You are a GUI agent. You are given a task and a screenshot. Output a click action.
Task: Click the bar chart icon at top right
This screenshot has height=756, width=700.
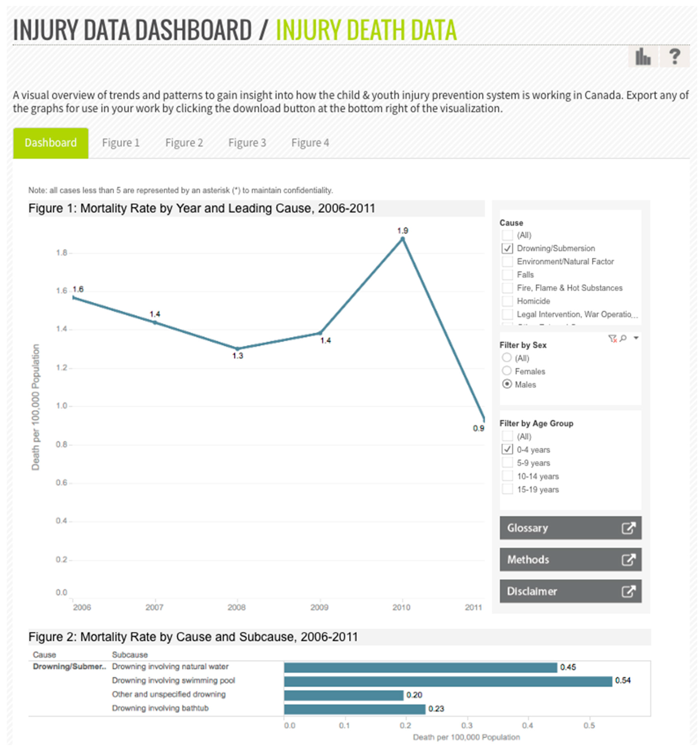click(x=643, y=57)
